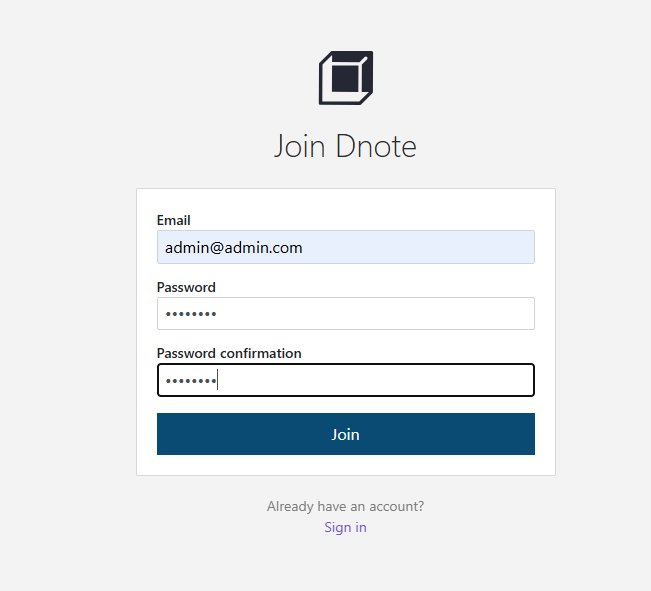Click empty area inside Password confirmation box
The width and height of the screenshot is (651, 591).
376,380
